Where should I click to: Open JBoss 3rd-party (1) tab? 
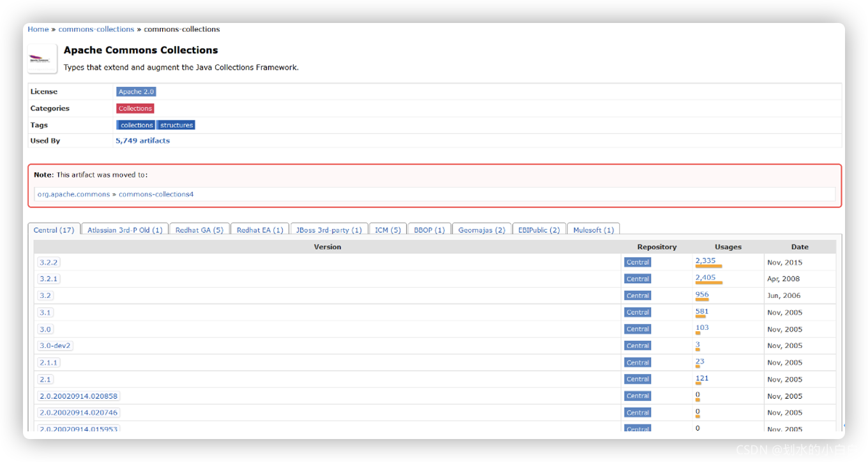pos(329,230)
